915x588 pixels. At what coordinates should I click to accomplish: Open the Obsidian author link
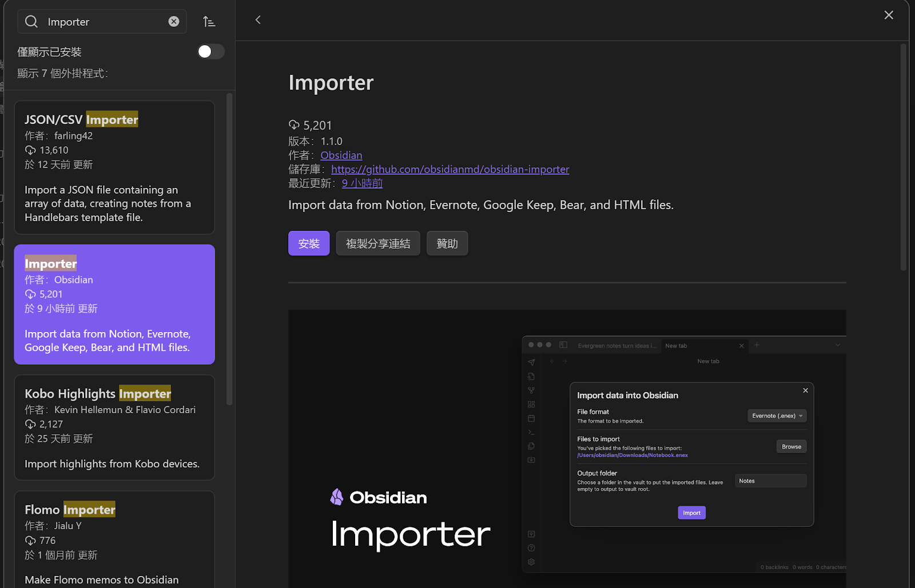[x=341, y=155]
